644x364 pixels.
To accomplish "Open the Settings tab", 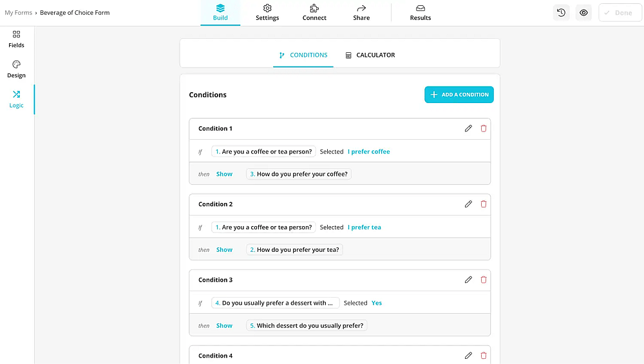I will [x=267, y=13].
